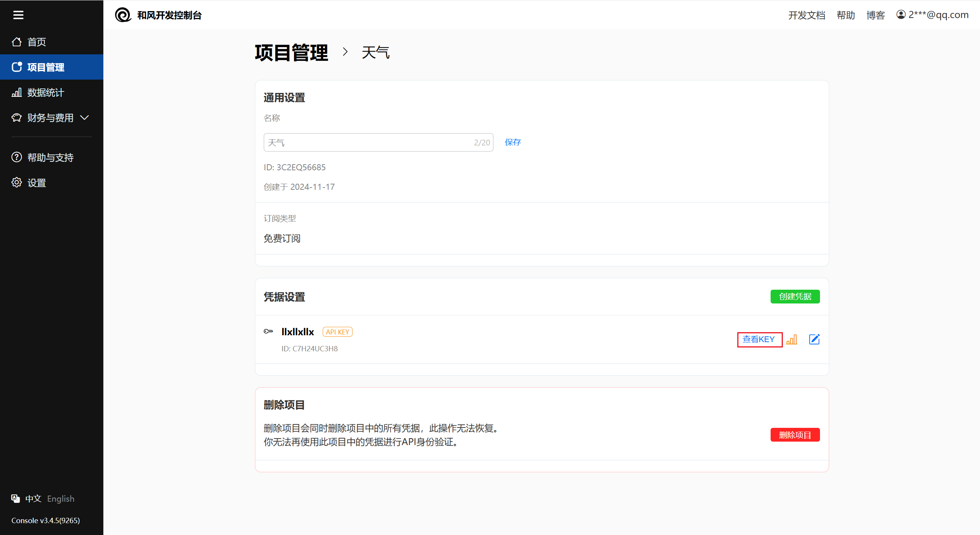The height and width of the screenshot is (535, 980).
Task: Open the 博客 blog page
Action: (x=875, y=15)
